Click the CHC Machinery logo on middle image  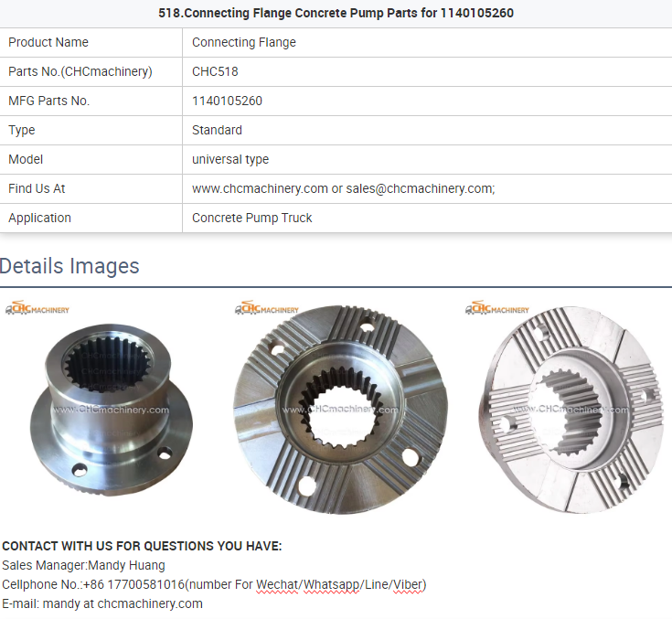pos(267,307)
